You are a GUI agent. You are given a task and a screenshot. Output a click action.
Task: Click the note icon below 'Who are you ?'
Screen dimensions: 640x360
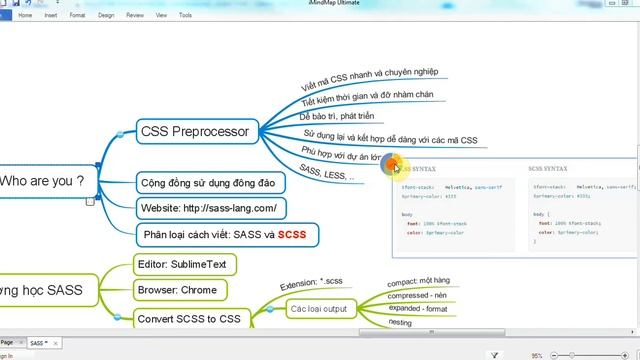pos(90,201)
